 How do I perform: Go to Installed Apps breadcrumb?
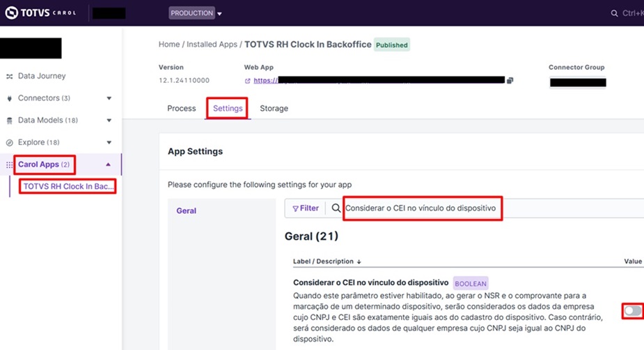coord(212,45)
